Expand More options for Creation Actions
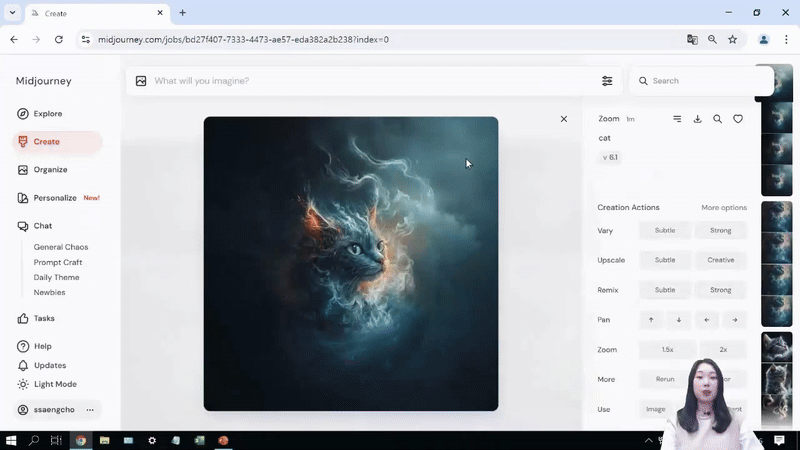 [x=724, y=208]
